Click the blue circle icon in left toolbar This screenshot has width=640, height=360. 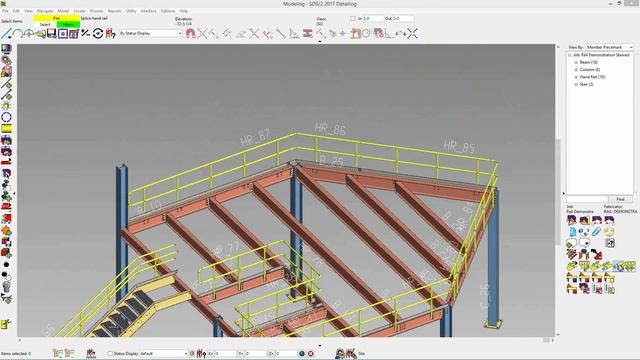click(6, 118)
